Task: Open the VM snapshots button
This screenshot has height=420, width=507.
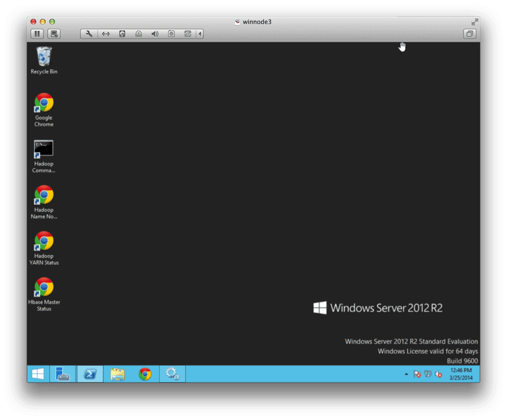Action: (x=54, y=34)
